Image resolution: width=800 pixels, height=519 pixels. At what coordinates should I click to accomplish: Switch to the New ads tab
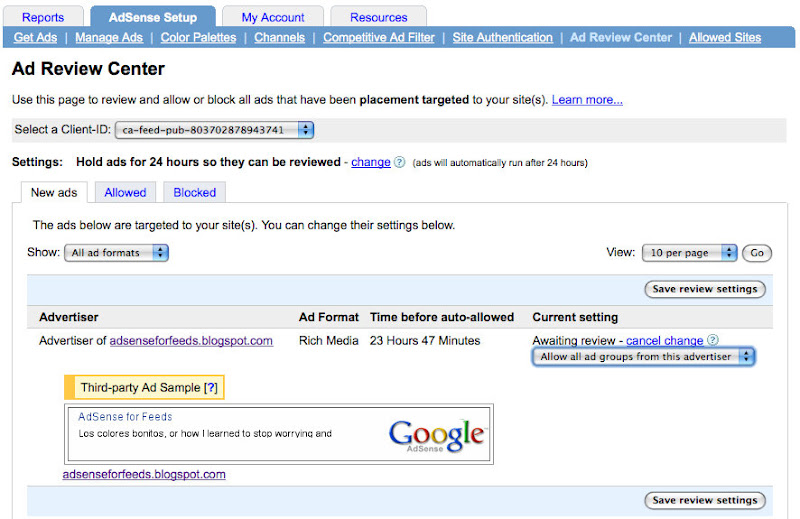[54, 192]
